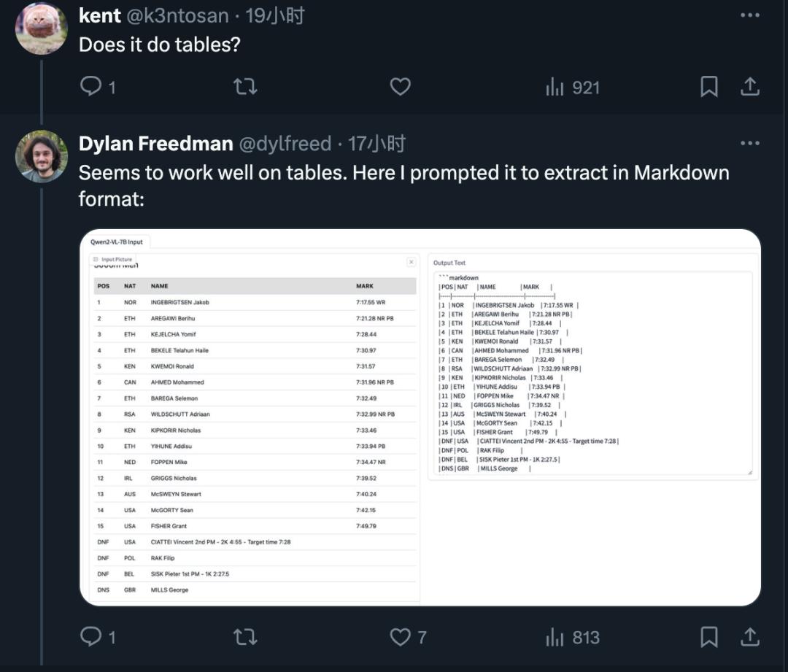
Task: Bookmark Dylan Freedman's tweet
Action: [709, 637]
